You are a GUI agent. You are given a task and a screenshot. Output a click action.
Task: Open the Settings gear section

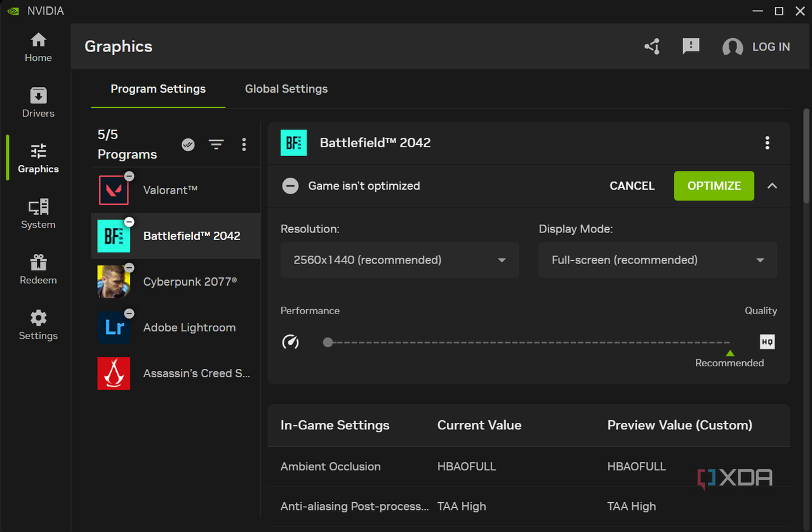38,325
